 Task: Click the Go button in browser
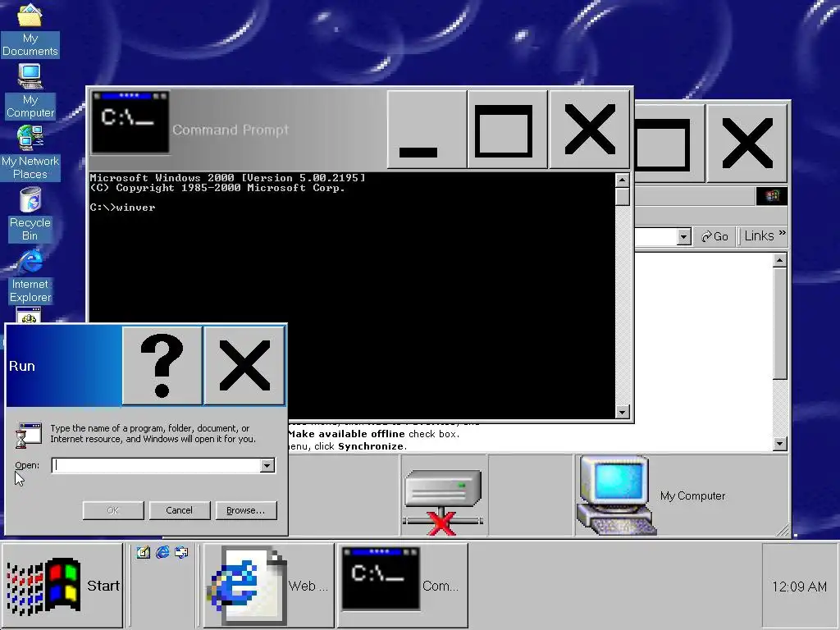tap(714, 236)
